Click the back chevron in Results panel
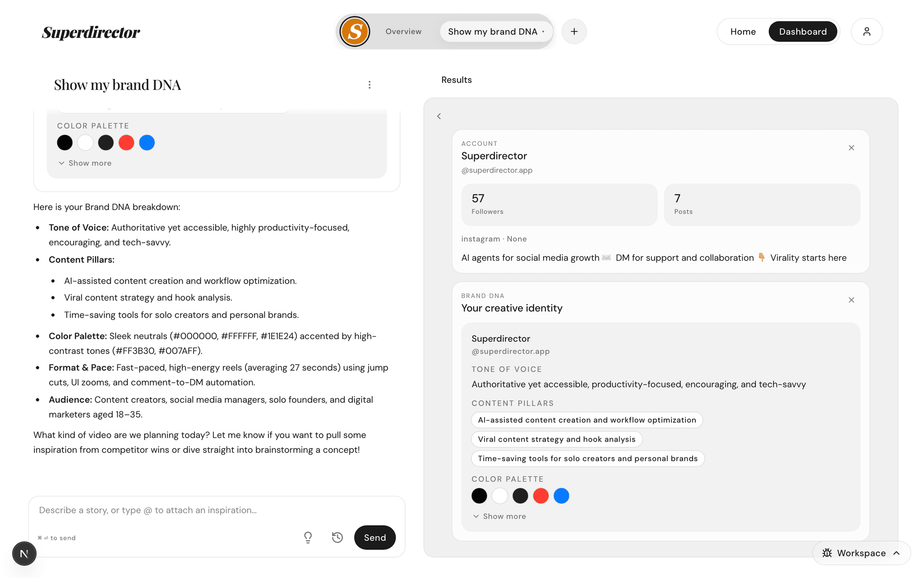 point(439,117)
